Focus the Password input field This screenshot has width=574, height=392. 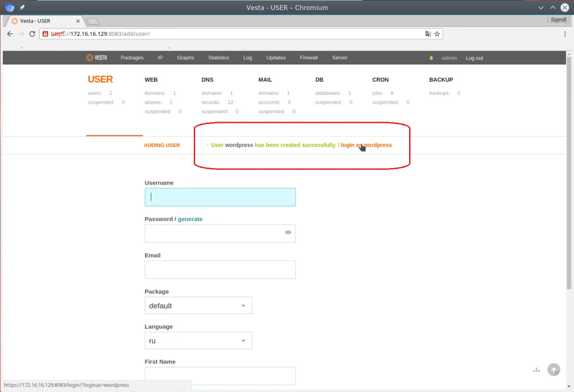pyautogui.click(x=220, y=233)
